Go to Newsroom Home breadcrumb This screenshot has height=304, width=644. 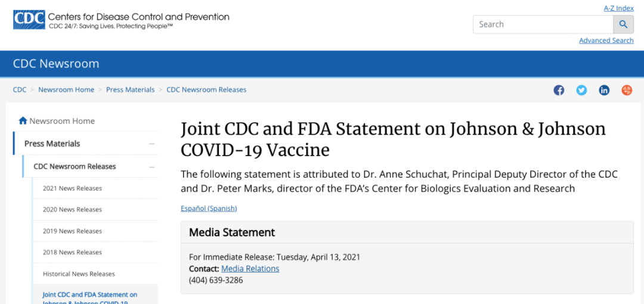tap(66, 89)
